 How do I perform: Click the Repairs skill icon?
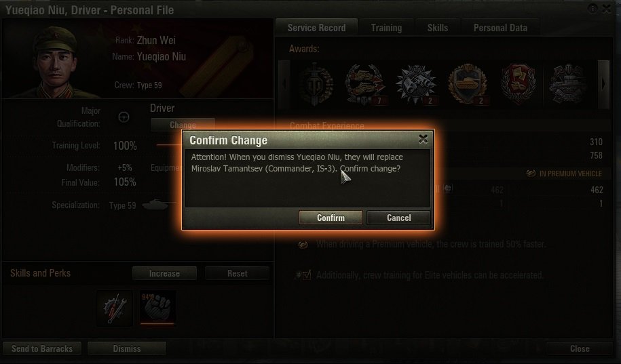(115, 308)
